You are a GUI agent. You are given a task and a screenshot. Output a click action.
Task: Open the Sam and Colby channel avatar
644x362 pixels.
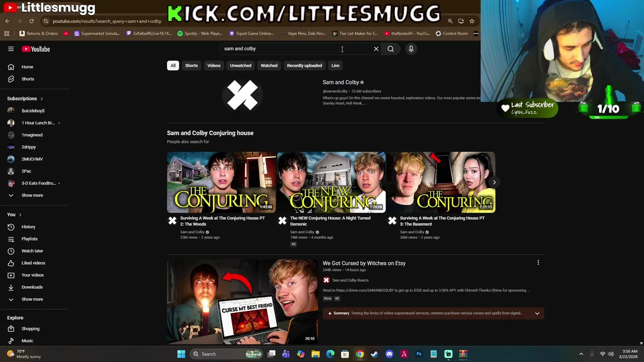coord(242,95)
